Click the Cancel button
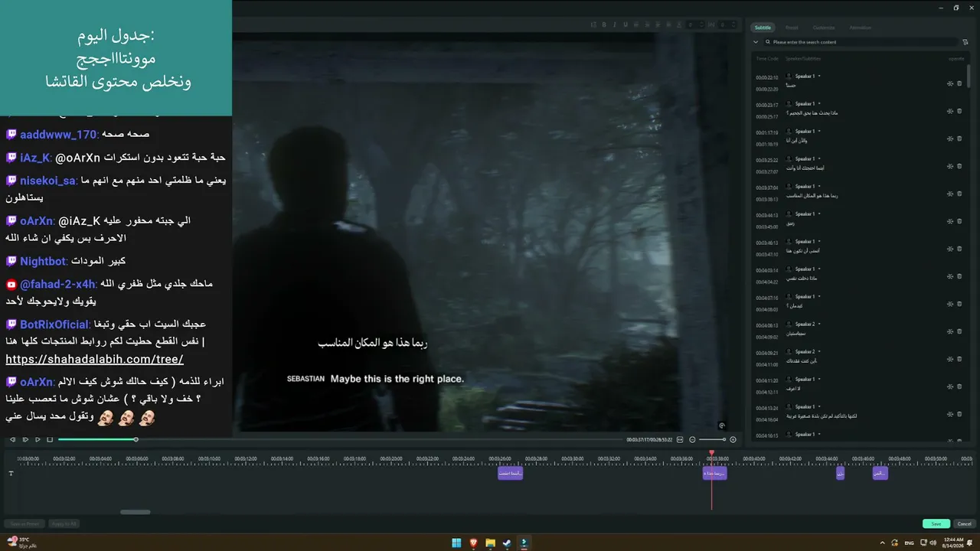Image resolution: width=980 pixels, height=551 pixels. point(965,523)
